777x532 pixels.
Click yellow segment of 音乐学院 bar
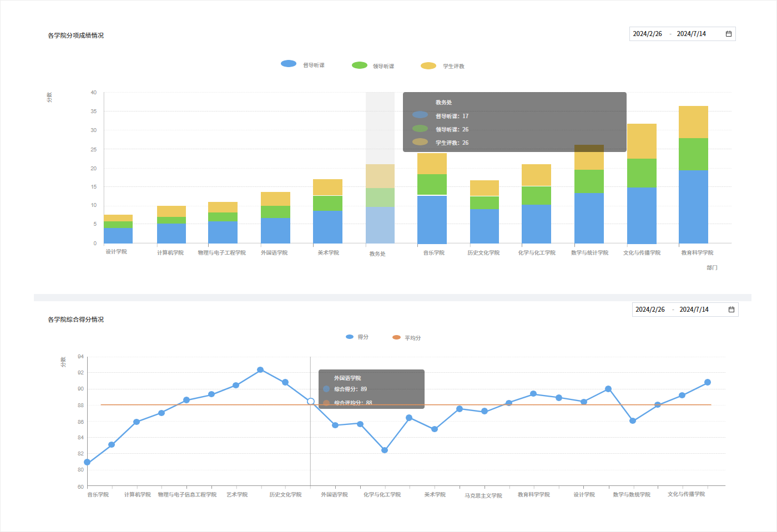[432, 164]
